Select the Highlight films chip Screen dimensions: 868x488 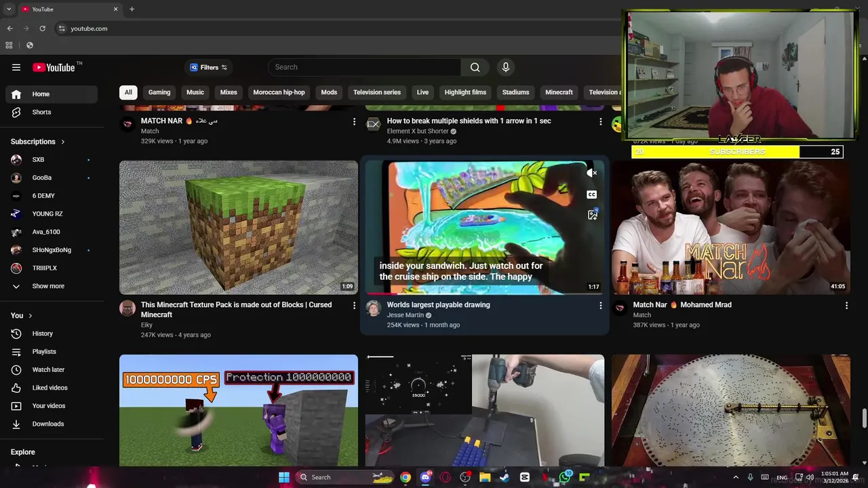coord(465,92)
